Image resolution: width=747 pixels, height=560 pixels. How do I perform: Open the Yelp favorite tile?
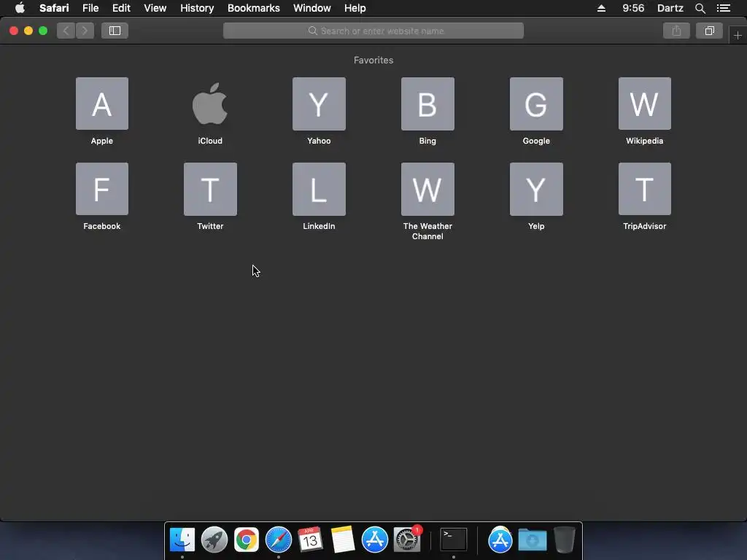point(536,189)
